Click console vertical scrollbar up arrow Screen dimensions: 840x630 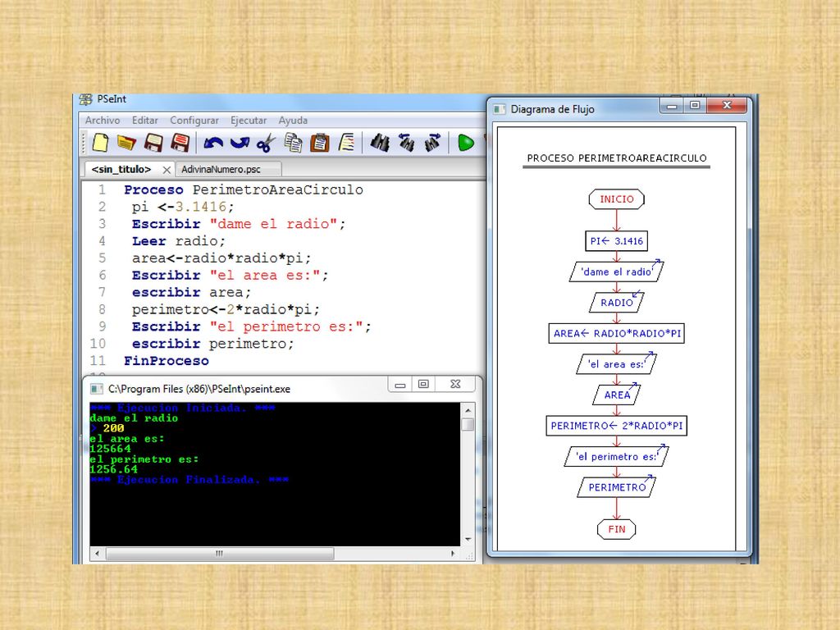point(468,410)
